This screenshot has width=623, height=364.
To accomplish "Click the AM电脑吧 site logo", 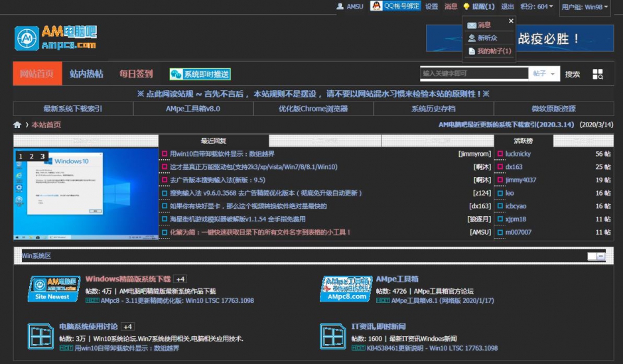I will tap(55, 38).
